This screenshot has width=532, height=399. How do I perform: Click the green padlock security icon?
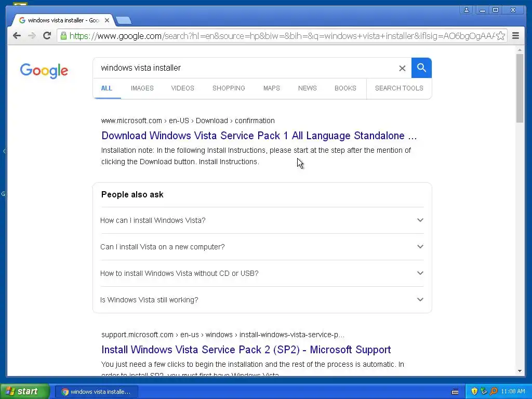pyautogui.click(x=63, y=36)
